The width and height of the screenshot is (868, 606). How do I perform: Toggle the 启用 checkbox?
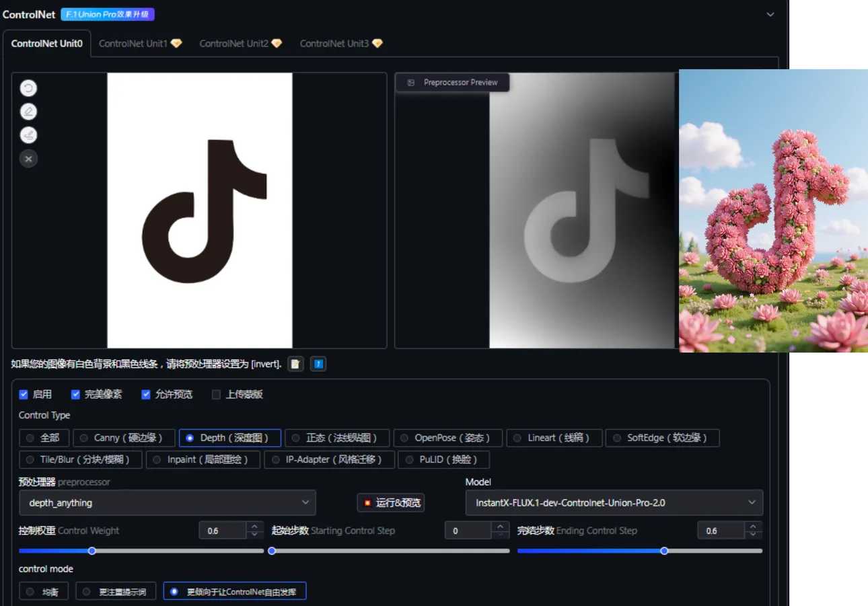click(24, 394)
